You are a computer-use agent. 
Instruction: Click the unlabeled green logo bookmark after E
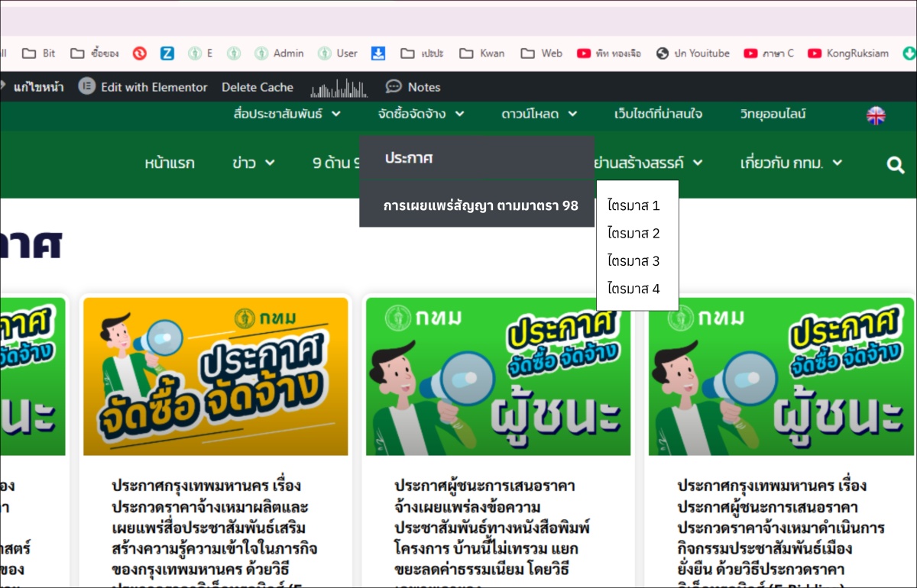pos(234,53)
